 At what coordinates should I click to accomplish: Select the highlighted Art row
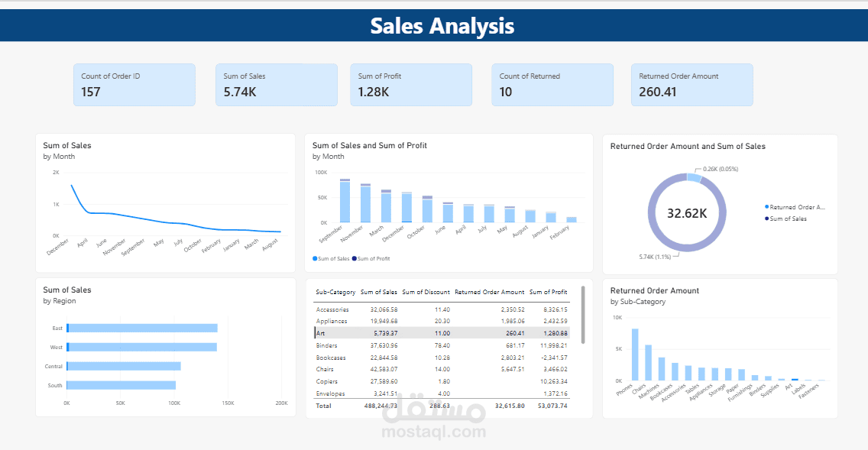click(x=442, y=333)
